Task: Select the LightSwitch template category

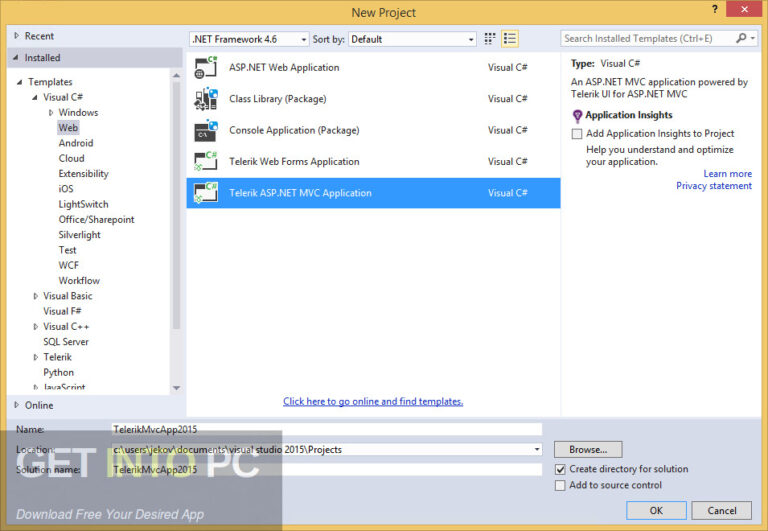Action: point(83,204)
